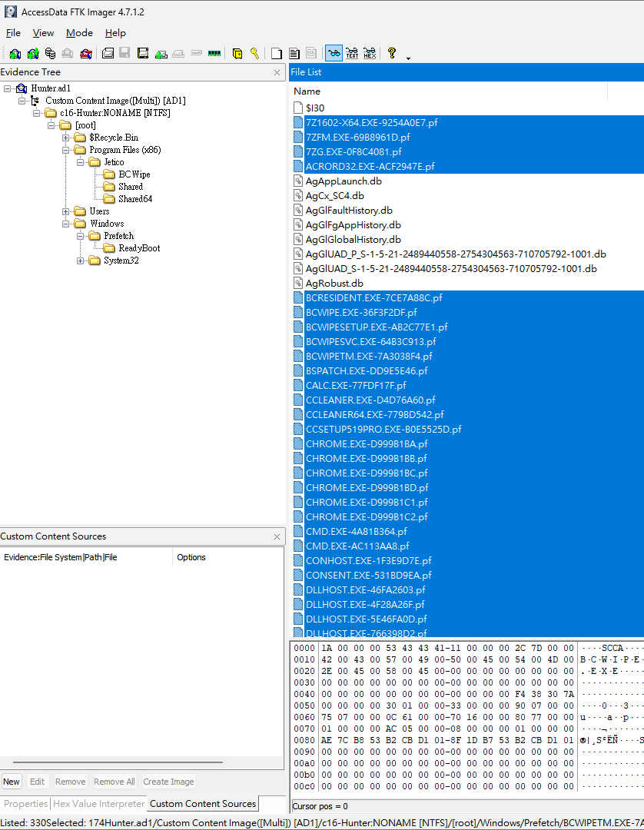
Task: Open the Mode menu
Action: (79, 33)
